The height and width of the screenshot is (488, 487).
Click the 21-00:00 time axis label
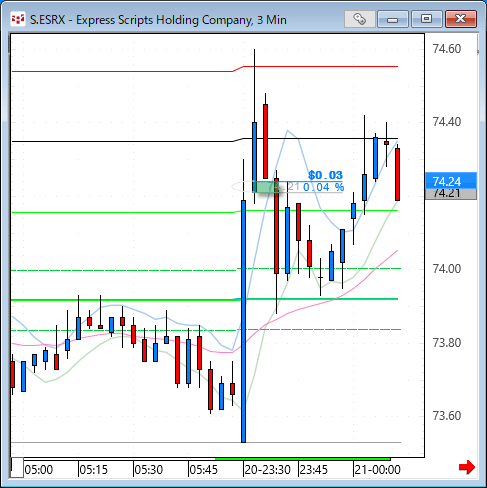coord(377,470)
